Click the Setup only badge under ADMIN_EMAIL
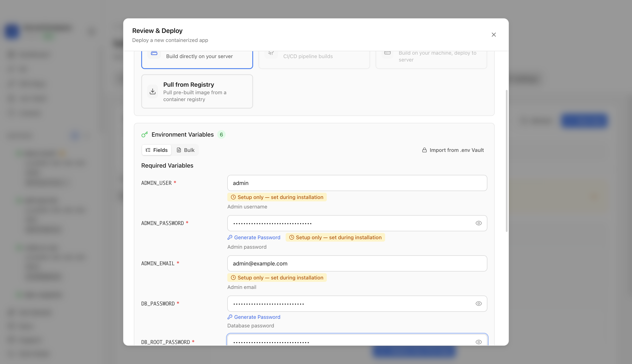The width and height of the screenshot is (632, 364). (277, 278)
